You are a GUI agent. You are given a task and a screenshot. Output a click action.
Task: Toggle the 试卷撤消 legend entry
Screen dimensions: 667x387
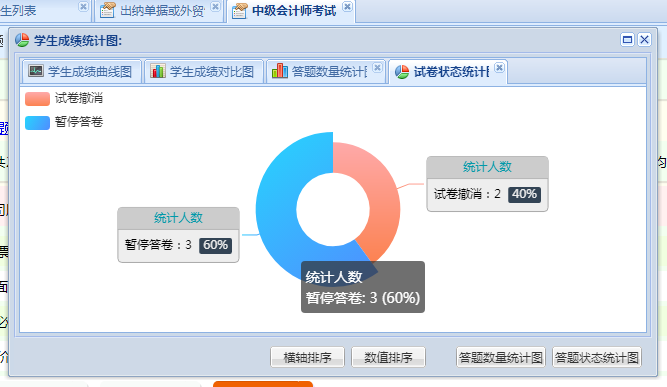[x=64, y=98]
